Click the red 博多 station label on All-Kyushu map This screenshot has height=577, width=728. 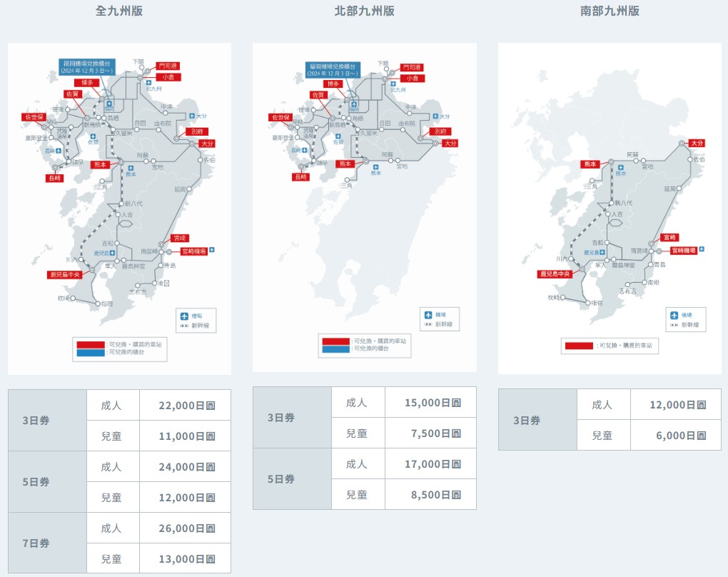[87, 83]
